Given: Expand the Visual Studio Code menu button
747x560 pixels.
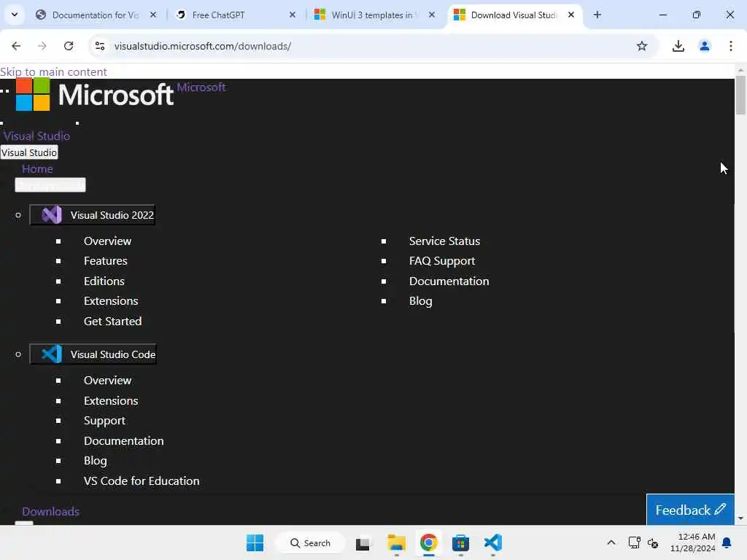Looking at the screenshot, I should [x=93, y=354].
